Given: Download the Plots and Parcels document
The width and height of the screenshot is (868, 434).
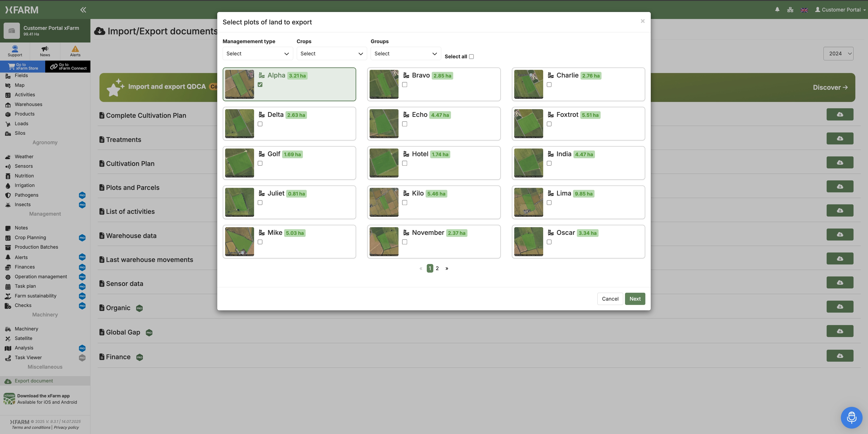Looking at the screenshot, I should (x=840, y=186).
